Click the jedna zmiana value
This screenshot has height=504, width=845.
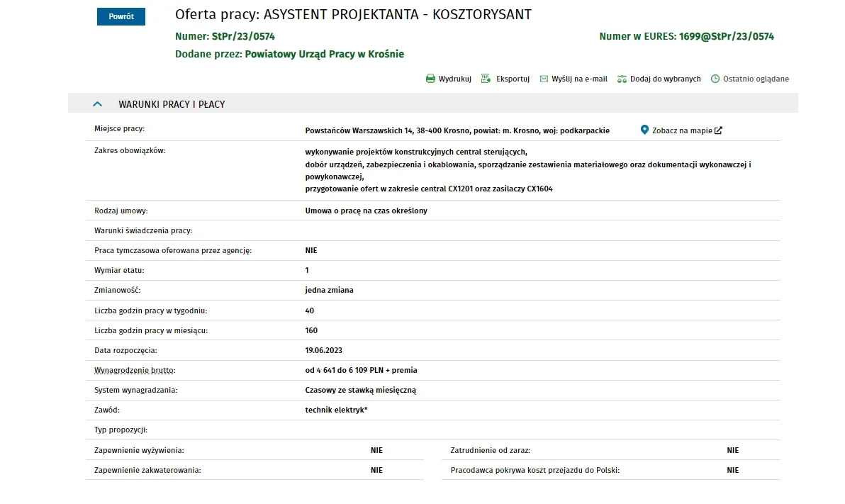(x=329, y=290)
